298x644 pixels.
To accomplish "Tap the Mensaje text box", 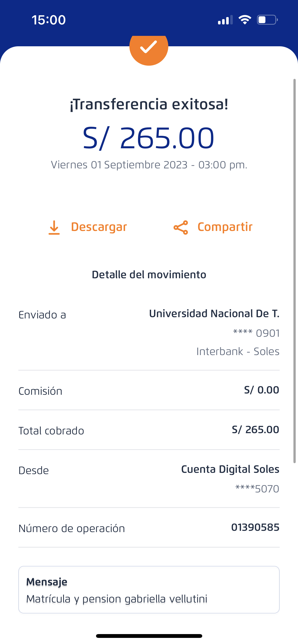I will [149, 590].
